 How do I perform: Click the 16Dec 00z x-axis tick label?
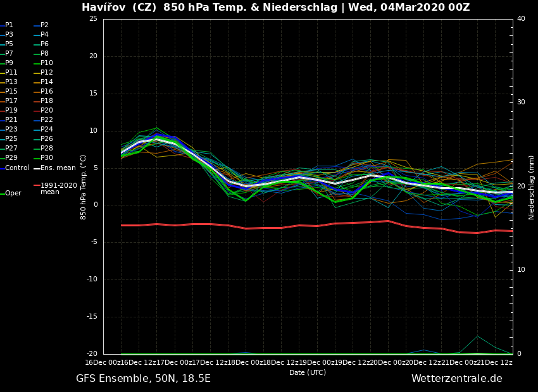[x=103, y=362]
